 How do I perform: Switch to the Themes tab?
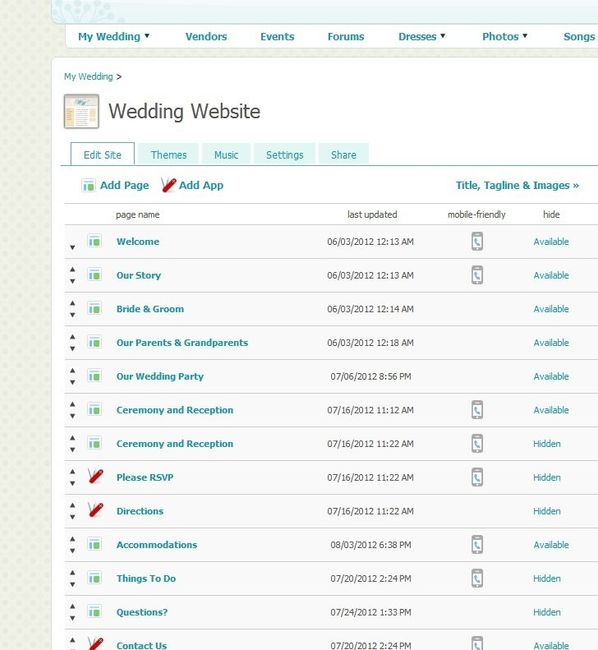point(168,155)
